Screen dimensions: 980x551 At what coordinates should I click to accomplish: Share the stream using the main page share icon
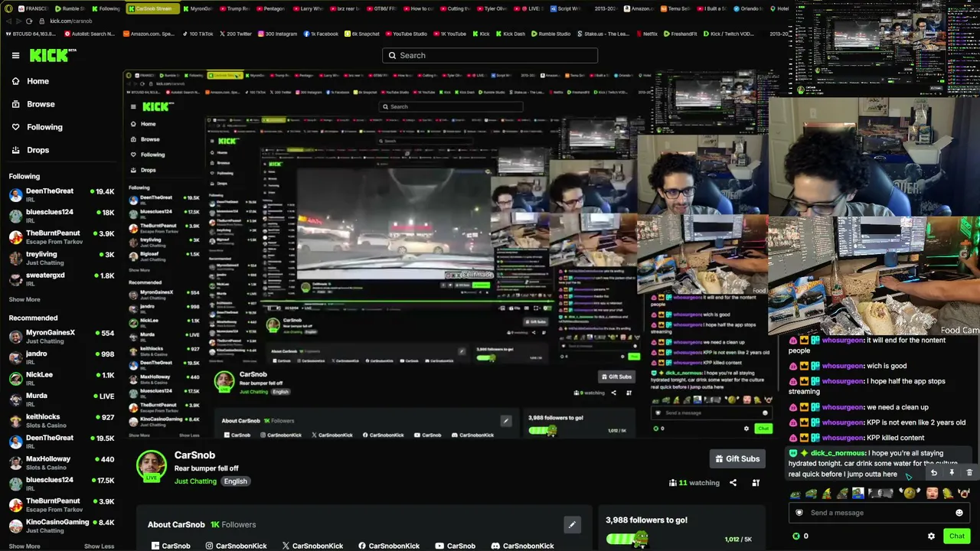tap(733, 483)
